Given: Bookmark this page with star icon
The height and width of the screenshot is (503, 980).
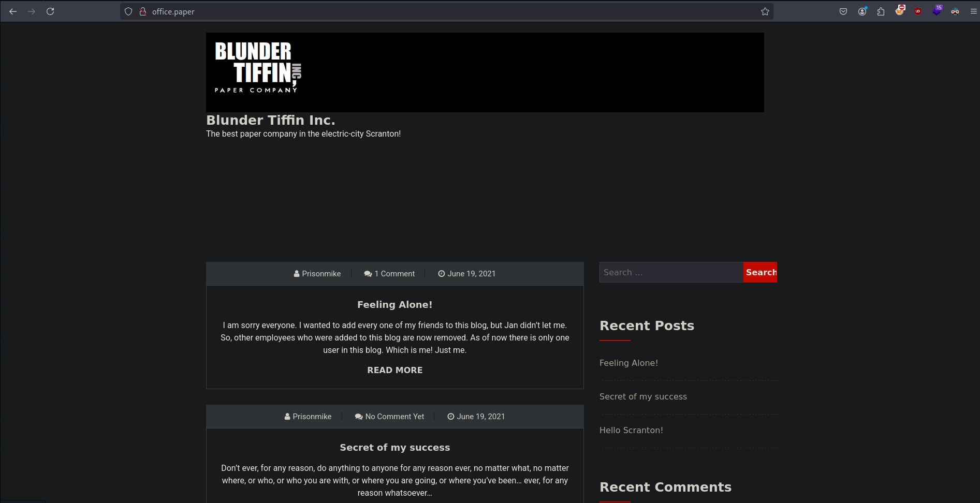Looking at the screenshot, I should point(765,11).
